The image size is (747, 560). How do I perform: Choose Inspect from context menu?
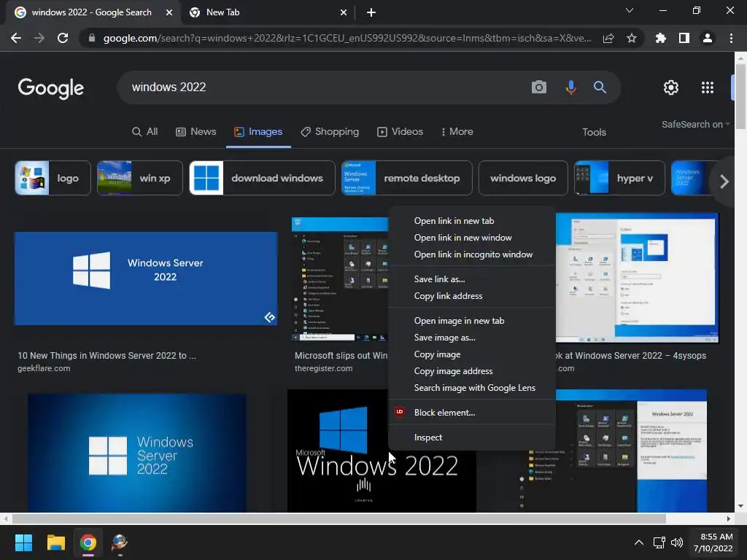(472, 437)
